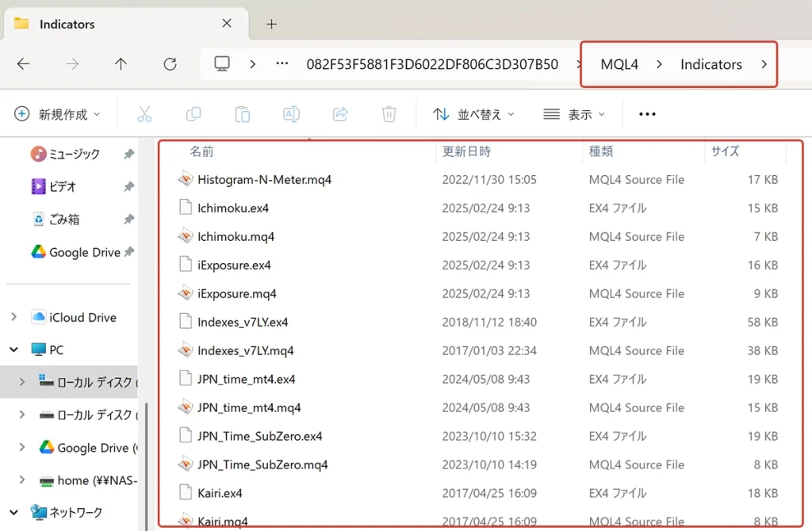Screen dimensions: 812x531
Task: Click the navigation pane scrollbar
Action: 146,466
